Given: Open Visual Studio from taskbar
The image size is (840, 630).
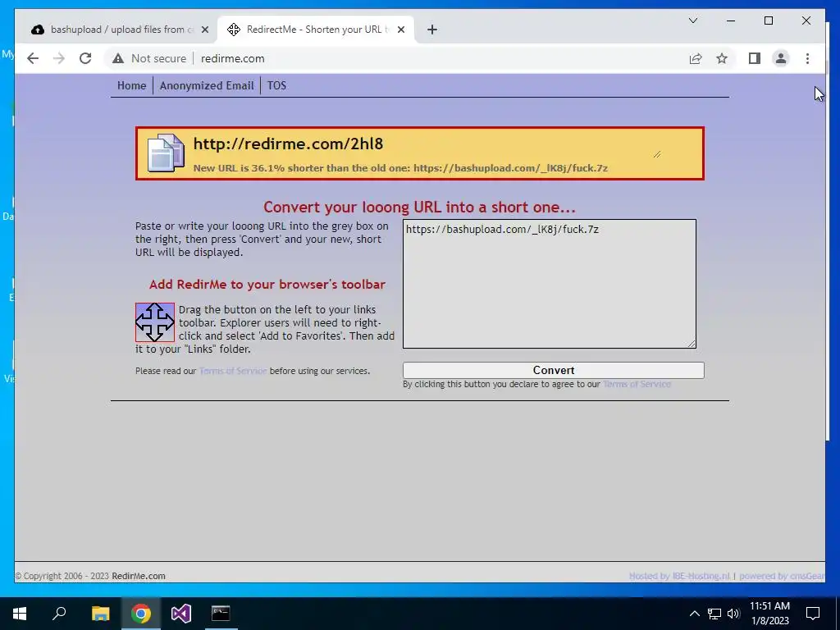Looking at the screenshot, I should point(181,614).
